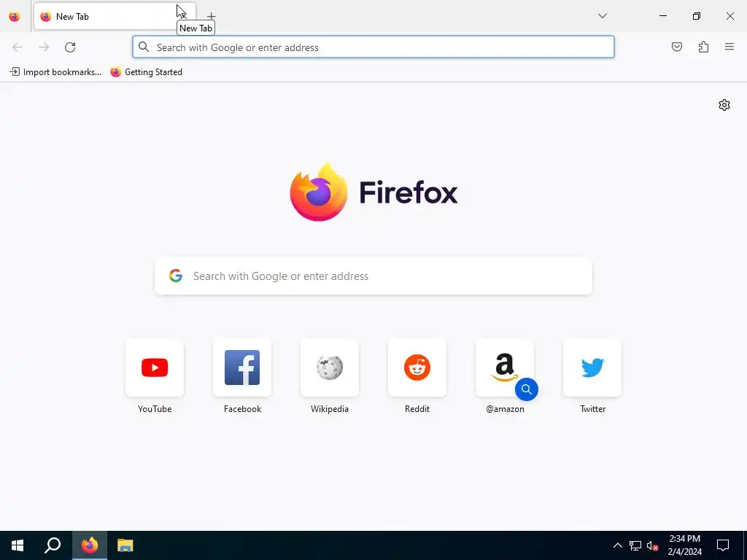747x560 pixels.
Task: Go forward using the forward arrow
Action: pyautogui.click(x=44, y=47)
